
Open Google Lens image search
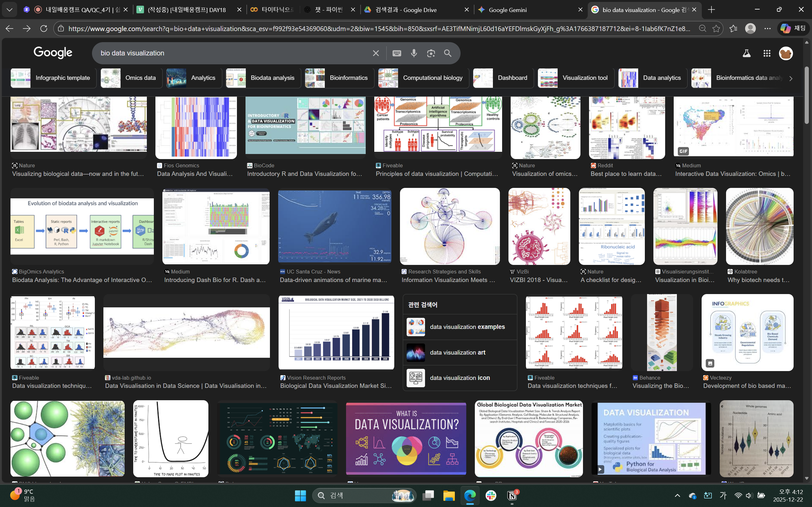coord(431,53)
